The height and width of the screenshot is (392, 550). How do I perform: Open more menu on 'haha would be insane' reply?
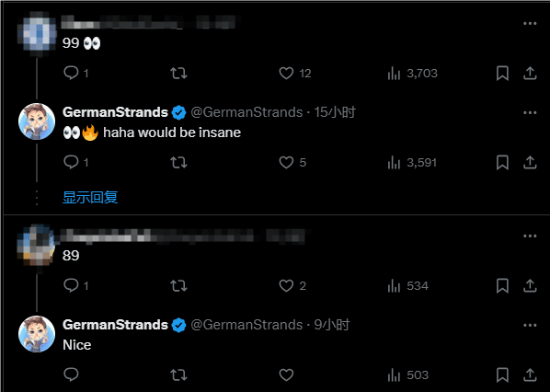tap(530, 113)
